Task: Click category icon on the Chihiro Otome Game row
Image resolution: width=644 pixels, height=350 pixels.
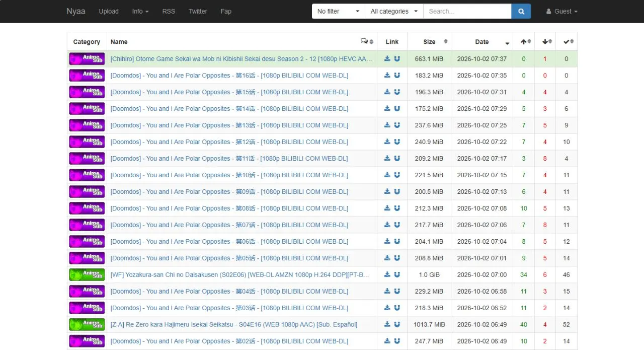Action: click(x=87, y=59)
